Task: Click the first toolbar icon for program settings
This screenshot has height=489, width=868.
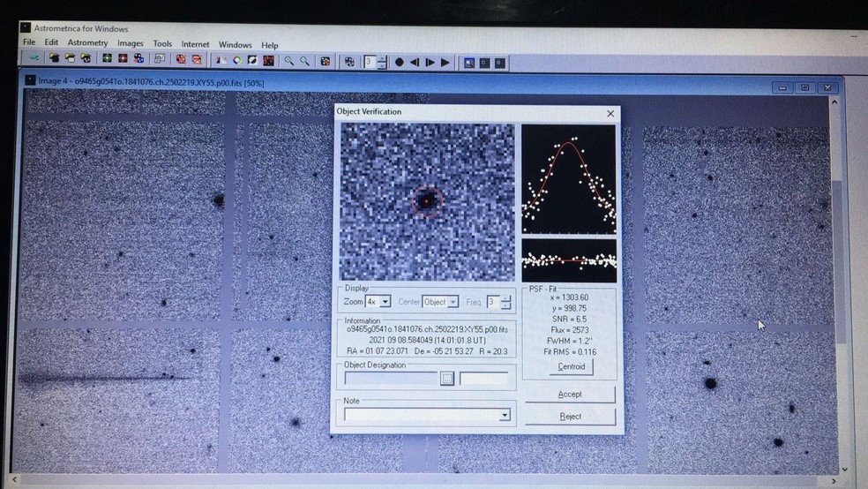Action: [x=34, y=59]
